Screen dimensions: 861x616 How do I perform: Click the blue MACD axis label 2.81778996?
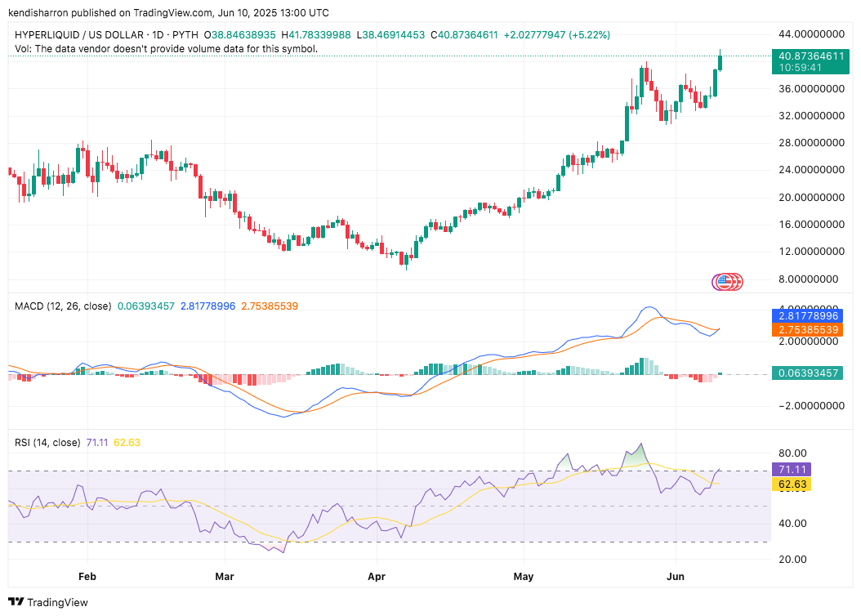tap(807, 315)
